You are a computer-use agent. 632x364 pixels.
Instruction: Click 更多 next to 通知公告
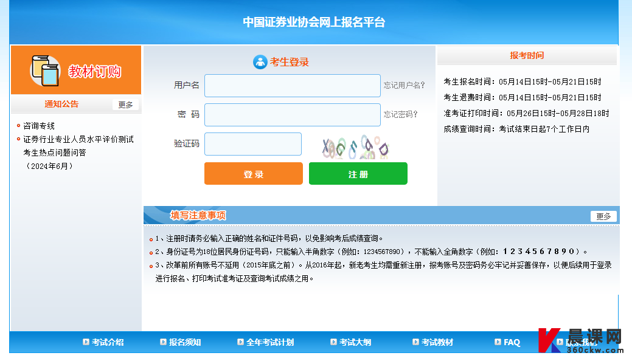click(125, 105)
